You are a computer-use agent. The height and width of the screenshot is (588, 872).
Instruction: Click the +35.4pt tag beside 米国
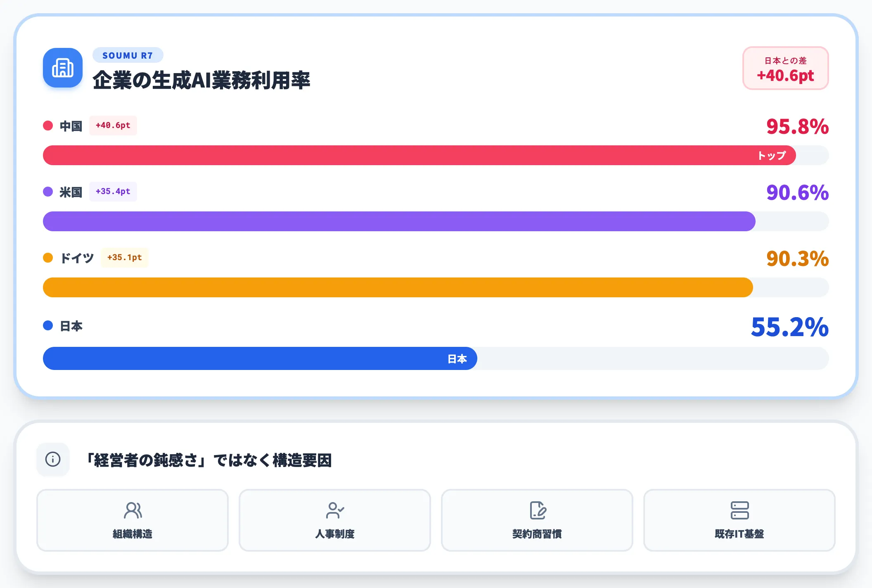pyautogui.click(x=113, y=192)
